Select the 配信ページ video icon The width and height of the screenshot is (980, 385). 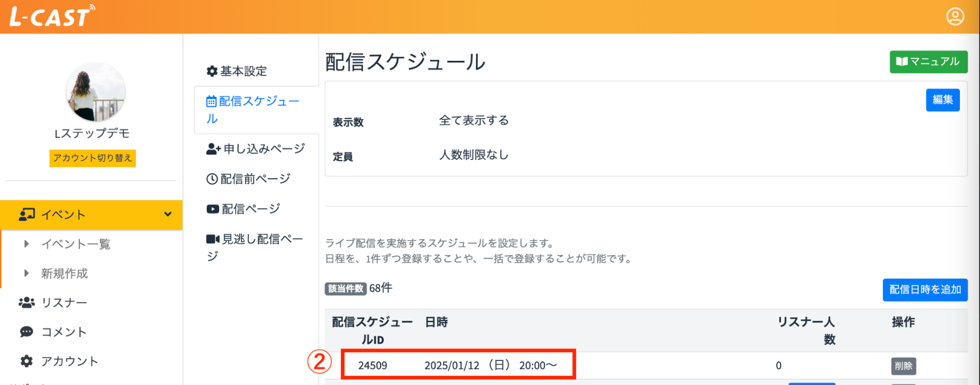tap(211, 208)
